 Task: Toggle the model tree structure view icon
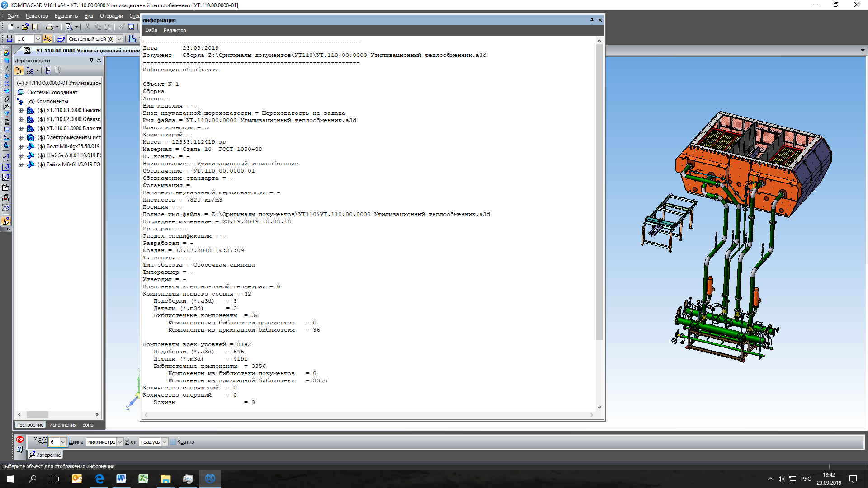[x=19, y=70]
